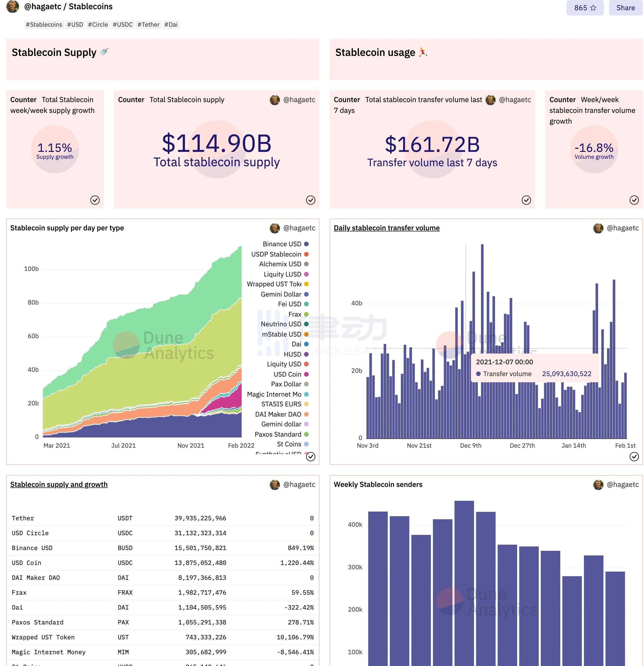Toggle the Dai legend entry
Image resolution: width=644 pixels, height=666 pixels.
click(297, 344)
